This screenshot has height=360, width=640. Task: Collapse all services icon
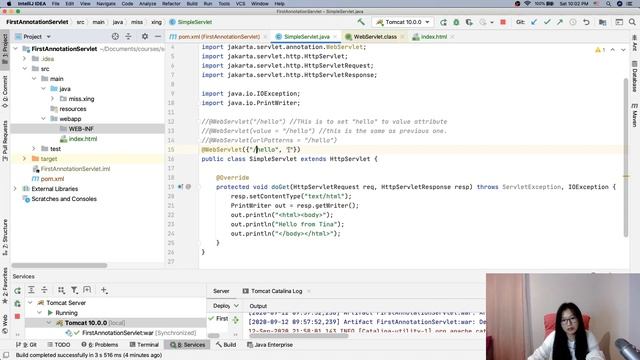(x=44, y=290)
